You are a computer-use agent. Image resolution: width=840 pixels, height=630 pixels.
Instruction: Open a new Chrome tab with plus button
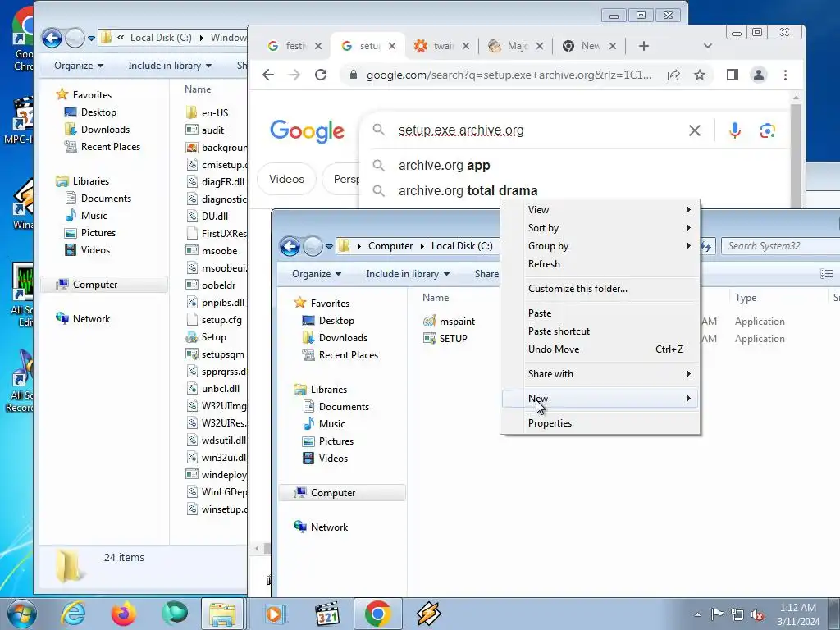pyautogui.click(x=644, y=46)
